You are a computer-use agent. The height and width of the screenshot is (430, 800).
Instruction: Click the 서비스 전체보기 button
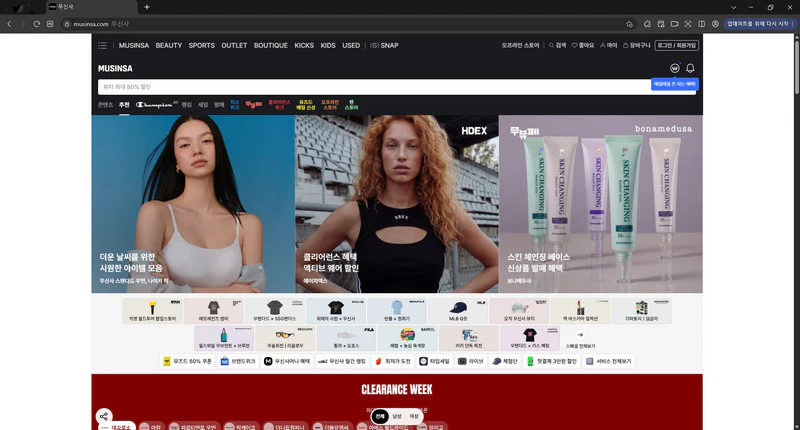(x=609, y=361)
